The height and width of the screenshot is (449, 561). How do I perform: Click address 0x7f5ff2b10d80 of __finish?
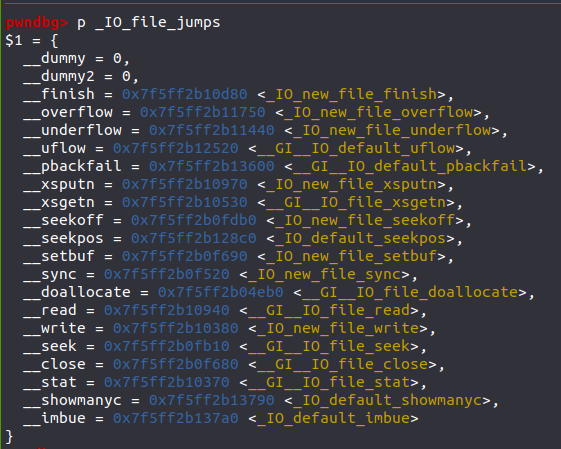pyautogui.click(x=185, y=94)
